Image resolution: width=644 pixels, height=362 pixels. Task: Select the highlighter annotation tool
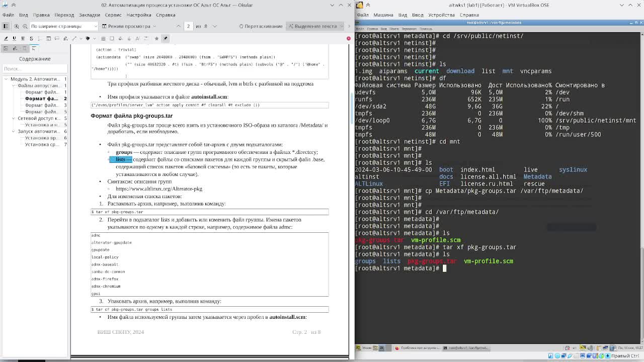(6, 38)
